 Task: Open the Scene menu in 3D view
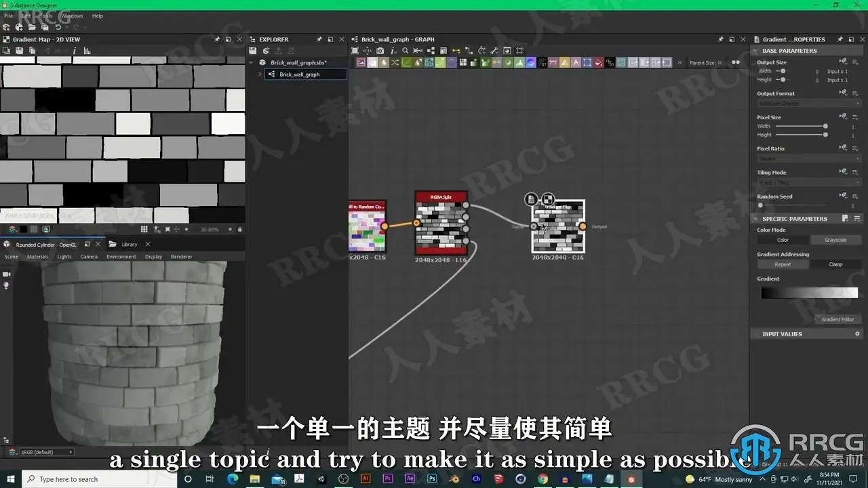[12, 257]
